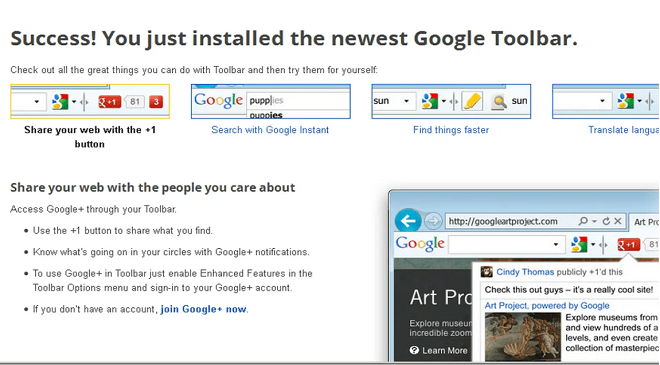660x365 pixels.
Task: Click the 'Access Google+ through your Toolbar.' line
Action: pyautogui.click(x=93, y=209)
